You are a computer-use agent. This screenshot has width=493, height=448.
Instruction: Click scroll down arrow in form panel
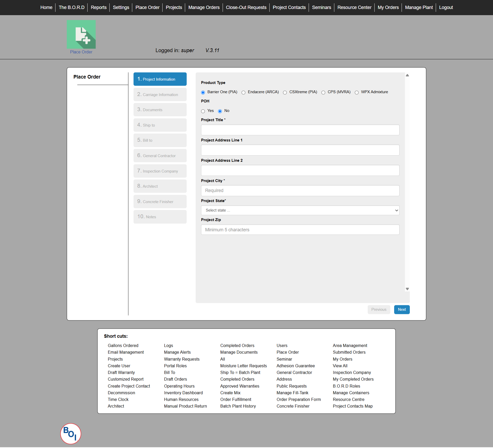[407, 289]
